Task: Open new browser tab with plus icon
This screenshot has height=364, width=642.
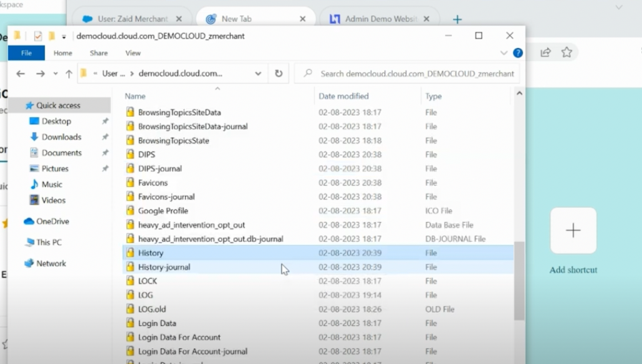Action: (x=457, y=19)
